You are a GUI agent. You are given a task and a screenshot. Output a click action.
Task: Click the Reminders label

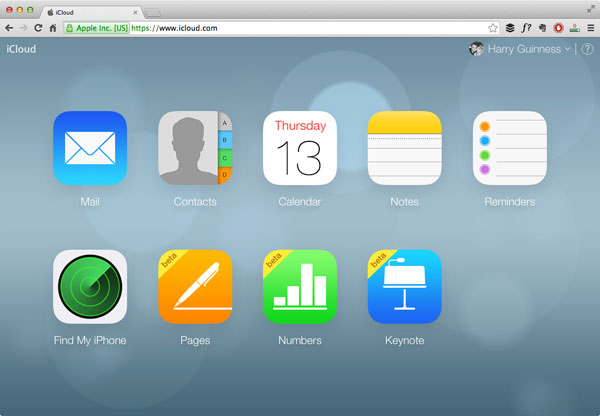[x=510, y=202]
